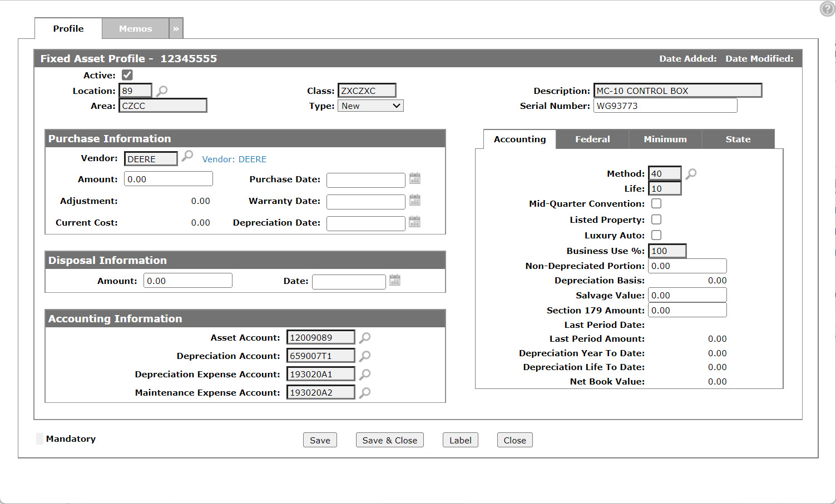Screen dimensions: 836x504
Task: Click the Salvage Value field
Action: 687,295
